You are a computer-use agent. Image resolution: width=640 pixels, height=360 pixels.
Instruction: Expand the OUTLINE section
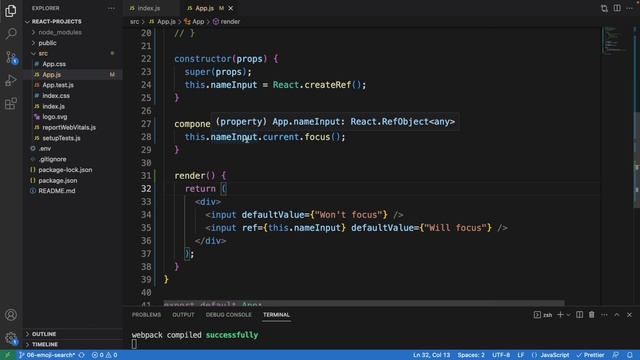[44, 334]
